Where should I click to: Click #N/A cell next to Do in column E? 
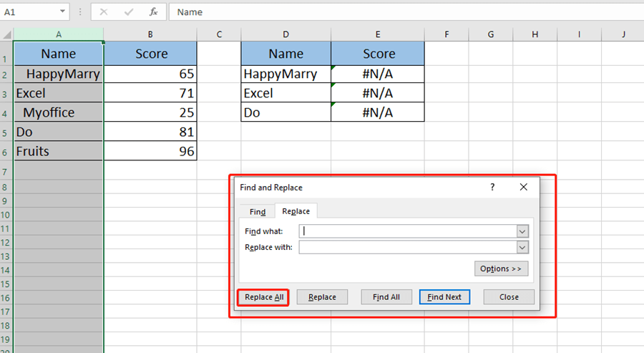(377, 112)
